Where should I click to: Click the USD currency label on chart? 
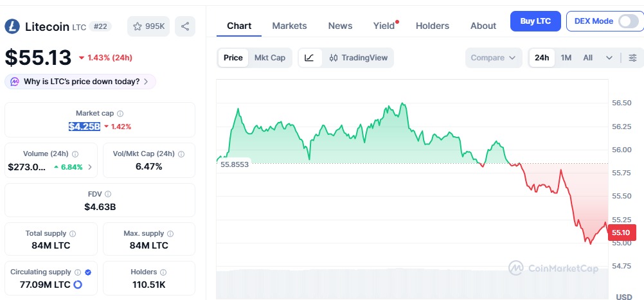click(624, 297)
